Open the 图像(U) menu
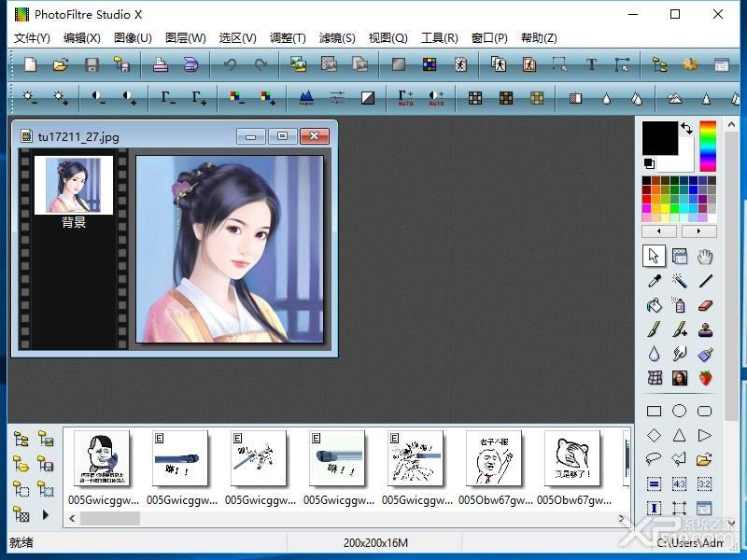 coord(133,38)
